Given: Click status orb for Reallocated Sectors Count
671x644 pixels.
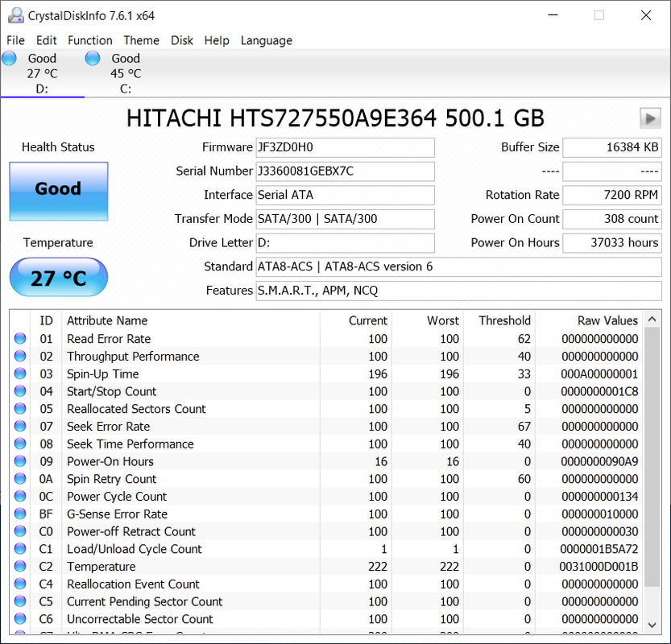Looking at the screenshot, I should 20,409.
